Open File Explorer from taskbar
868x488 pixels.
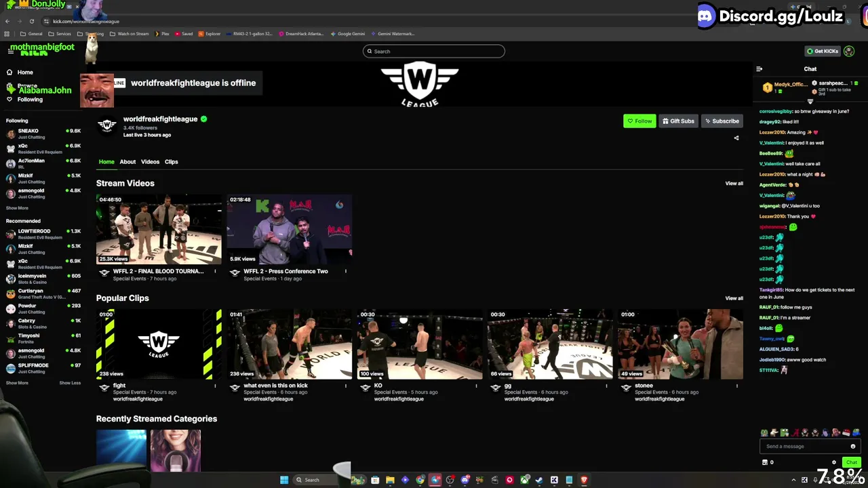[390, 480]
